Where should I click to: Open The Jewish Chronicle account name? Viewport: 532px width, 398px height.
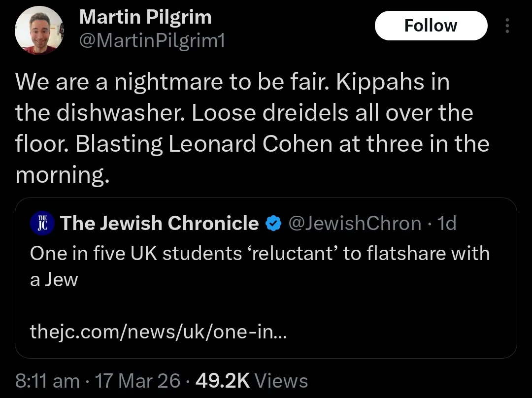pyautogui.click(x=160, y=223)
